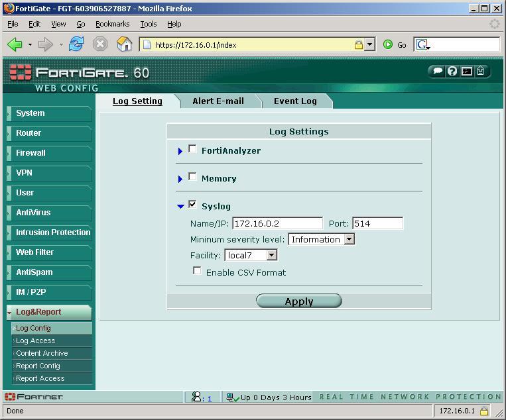This screenshot has height=420, width=506.
Task: Expand the Memory section arrow
Action: tap(180, 179)
